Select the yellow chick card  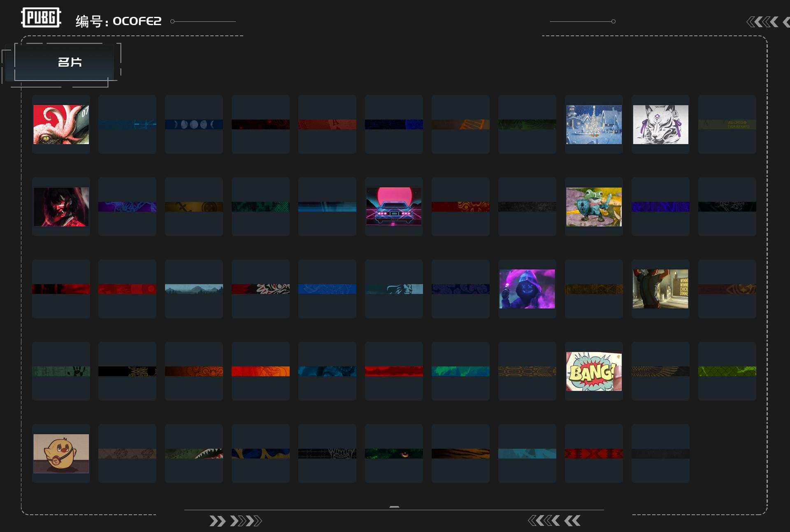tap(61, 453)
